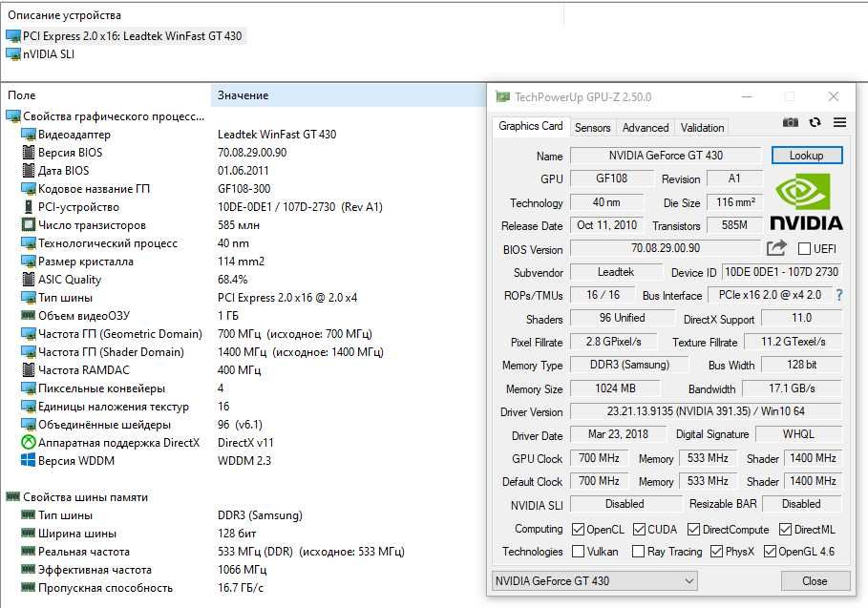Click the Ширина шины memory icon
This screenshot has width=868, height=608.
[29, 533]
